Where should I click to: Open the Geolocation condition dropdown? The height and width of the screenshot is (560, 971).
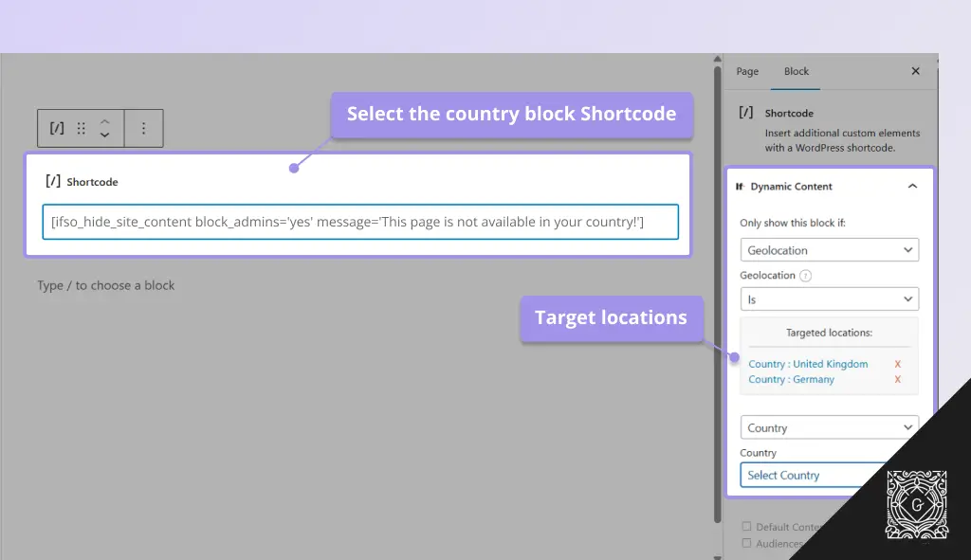(829, 249)
